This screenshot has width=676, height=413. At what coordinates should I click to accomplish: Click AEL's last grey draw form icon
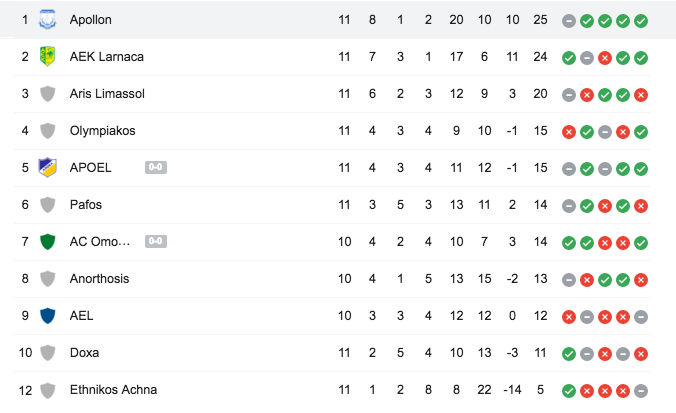[x=641, y=317]
